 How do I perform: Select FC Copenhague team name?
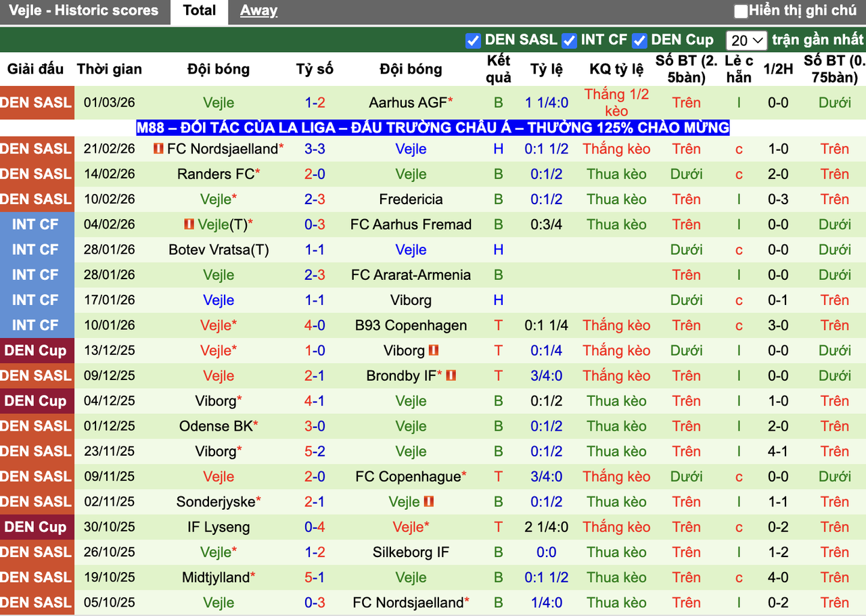pos(408,477)
